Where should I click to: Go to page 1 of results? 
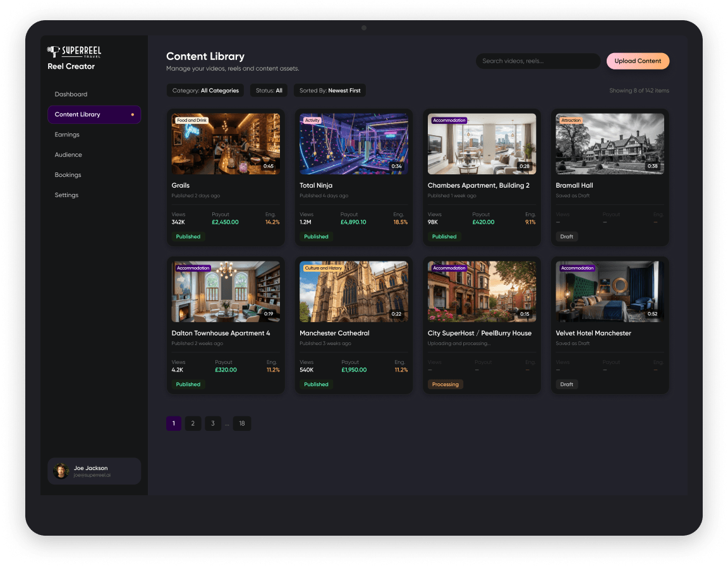pos(174,423)
